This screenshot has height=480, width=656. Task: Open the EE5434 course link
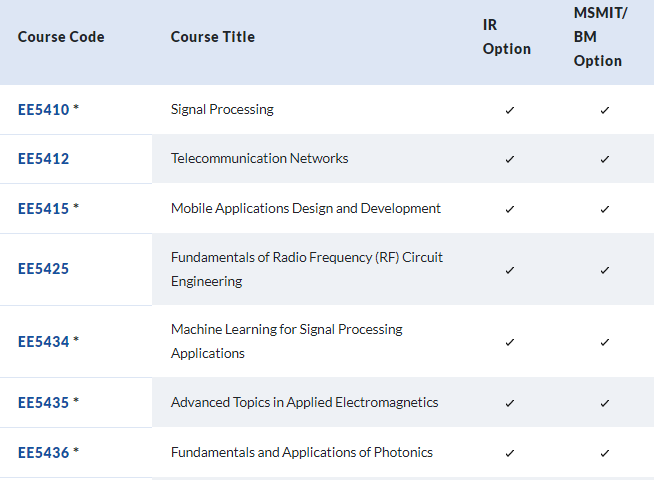(x=44, y=341)
